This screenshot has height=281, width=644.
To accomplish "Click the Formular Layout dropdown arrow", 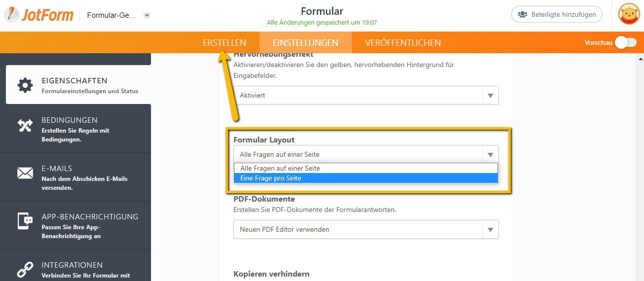I will point(490,155).
